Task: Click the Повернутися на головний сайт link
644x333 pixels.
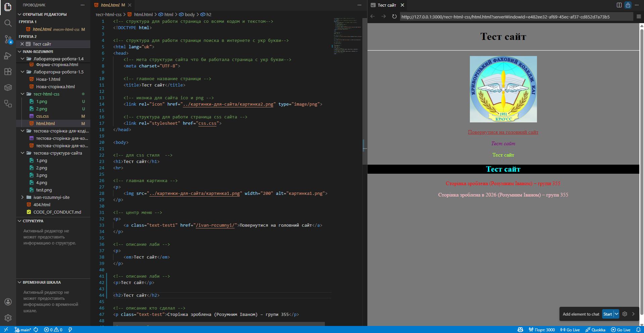Action: [503, 132]
